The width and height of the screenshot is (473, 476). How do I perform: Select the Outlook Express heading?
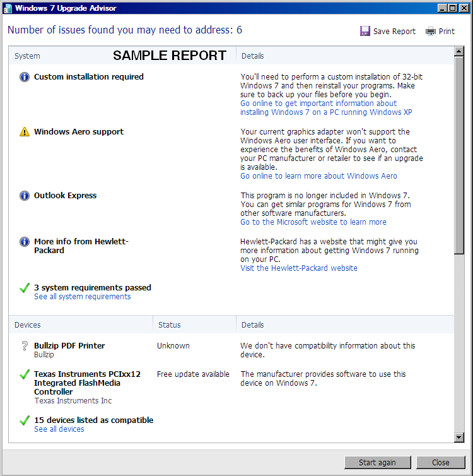[x=66, y=196]
